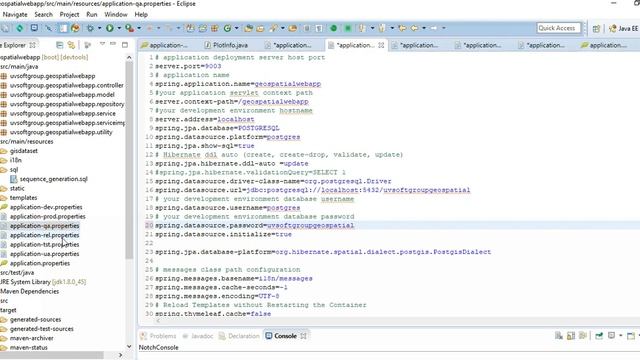Click the green Skip All Breakpoints circle icon
The width and height of the screenshot is (640, 360).
click(333, 28)
